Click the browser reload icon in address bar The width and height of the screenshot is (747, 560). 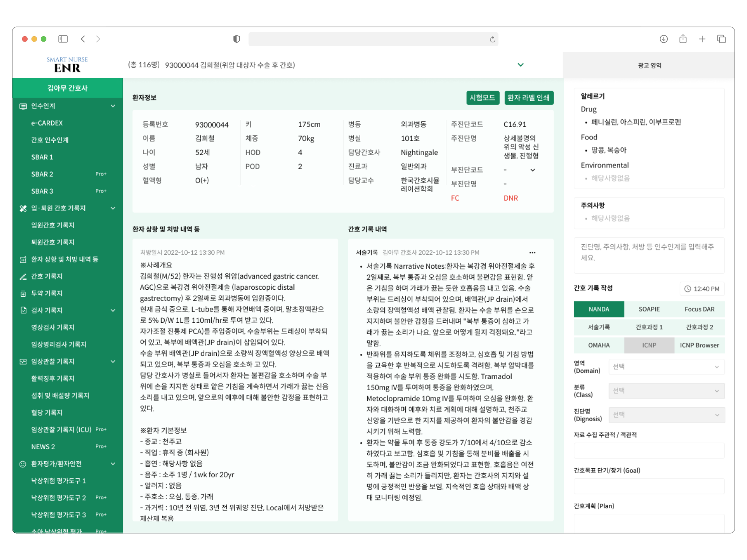tap(493, 39)
